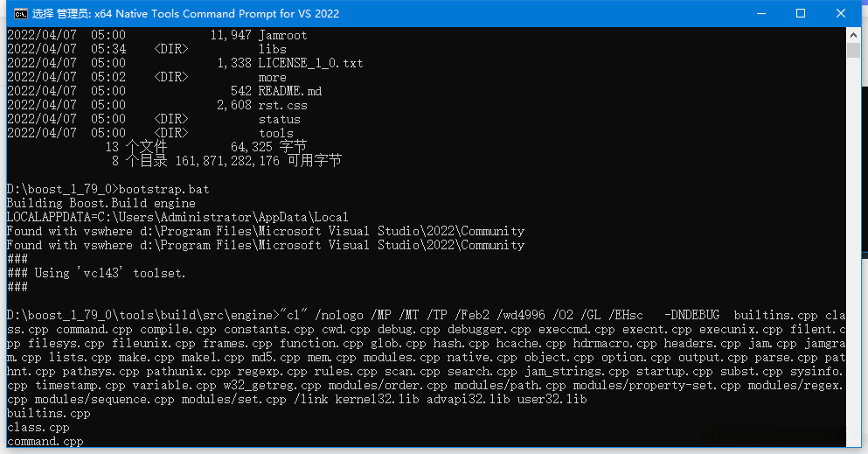Click the scrollbar up arrow

point(853,34)
